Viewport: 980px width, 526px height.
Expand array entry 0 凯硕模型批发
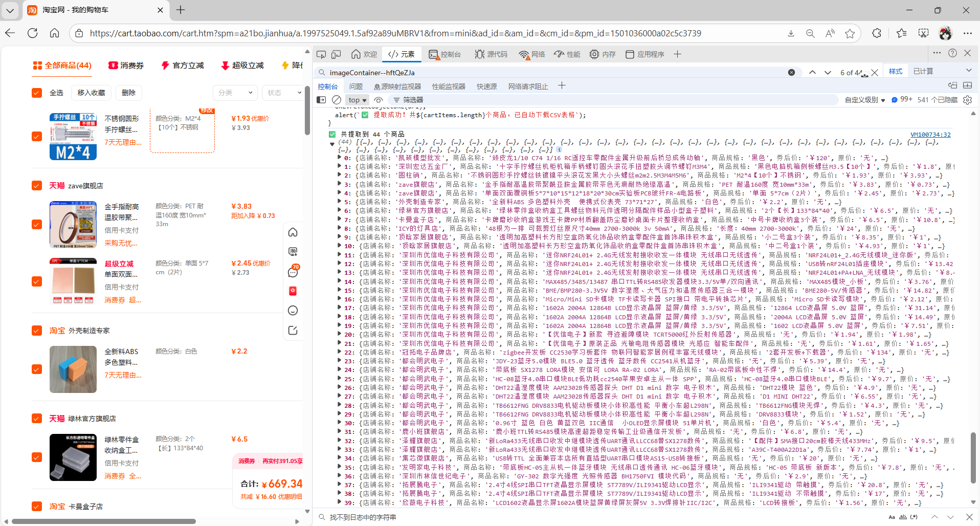[x=339, y=158]
